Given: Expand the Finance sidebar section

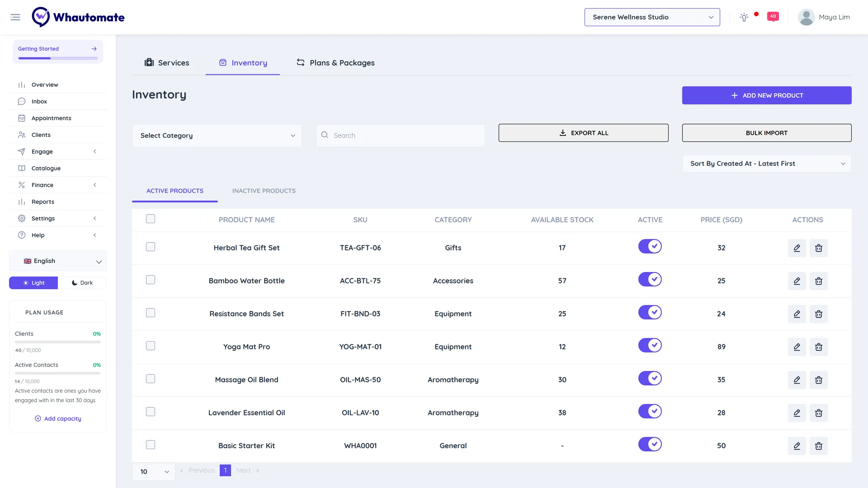Looking at the screenshot, I should (x=58, y=185).
